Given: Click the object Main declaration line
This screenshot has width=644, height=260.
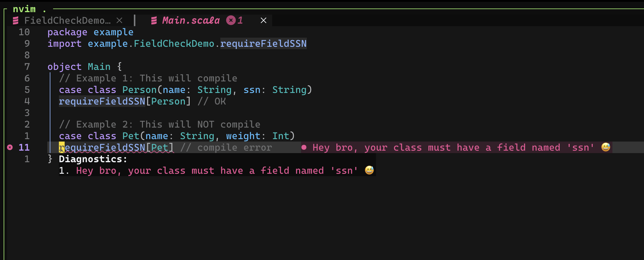Looking at the screenshot, I should coord(85,67).
